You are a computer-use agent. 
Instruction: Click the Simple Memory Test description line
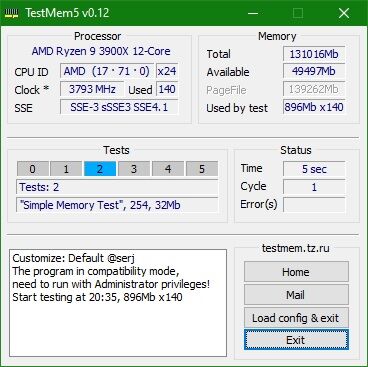117,205
